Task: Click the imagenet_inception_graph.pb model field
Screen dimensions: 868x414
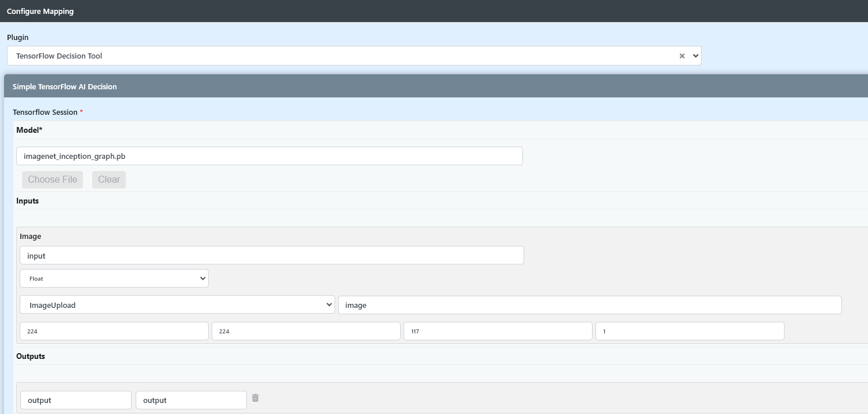Action: tap(269, 156)
